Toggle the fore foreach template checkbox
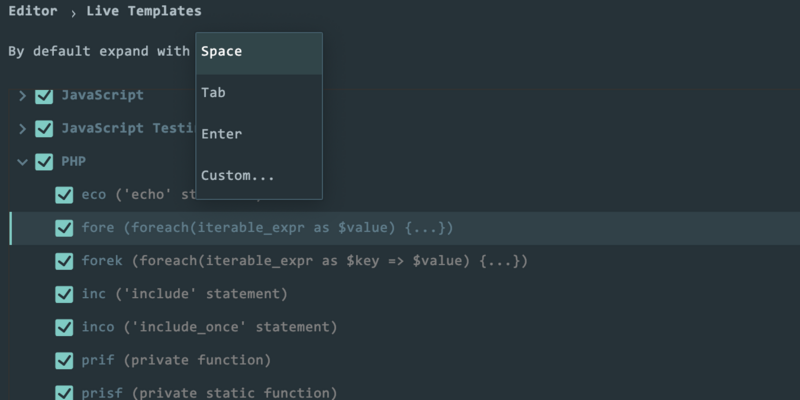 (x=64, y=228)
